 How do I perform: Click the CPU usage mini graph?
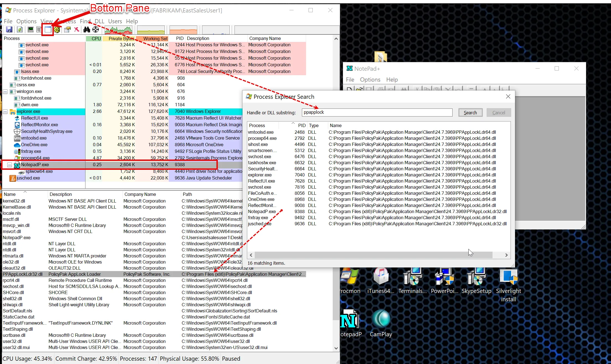click(x=118, y=30)
